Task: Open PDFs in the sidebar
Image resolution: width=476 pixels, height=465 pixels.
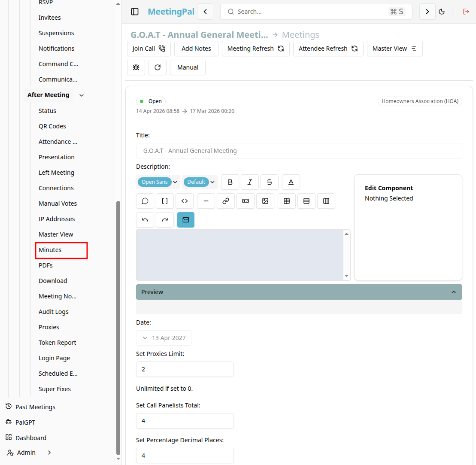Action: (45, 265)
